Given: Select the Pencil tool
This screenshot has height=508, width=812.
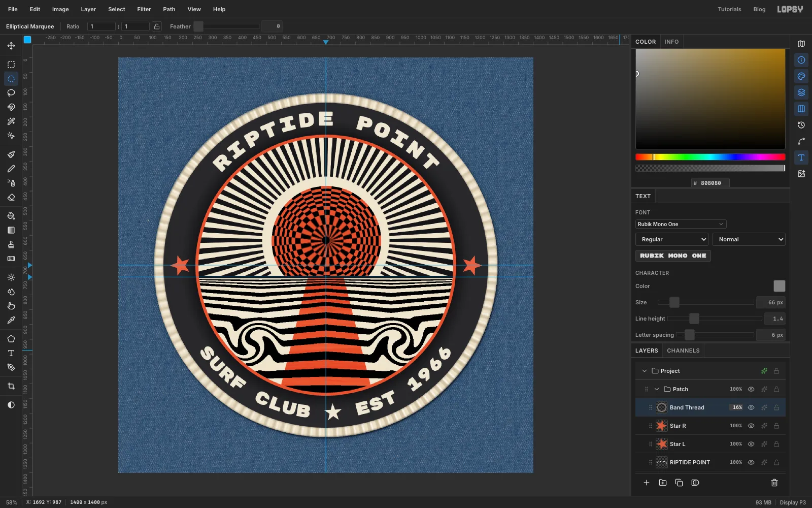Looking at the screenshot, I should tap(11, 169).
